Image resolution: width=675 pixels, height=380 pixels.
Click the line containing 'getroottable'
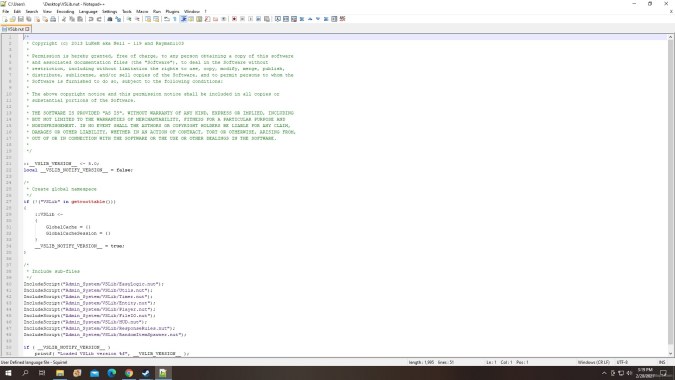click(69, 201)
